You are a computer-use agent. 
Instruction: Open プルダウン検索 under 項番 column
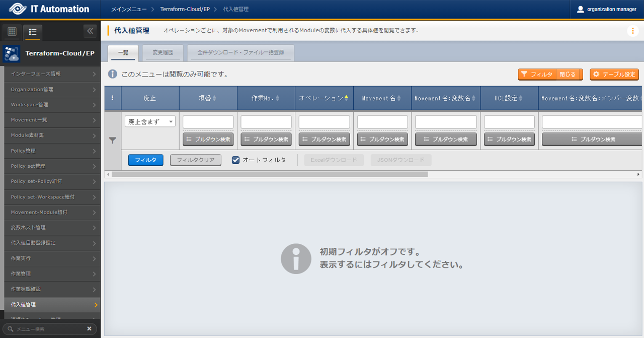coord(208,140)
